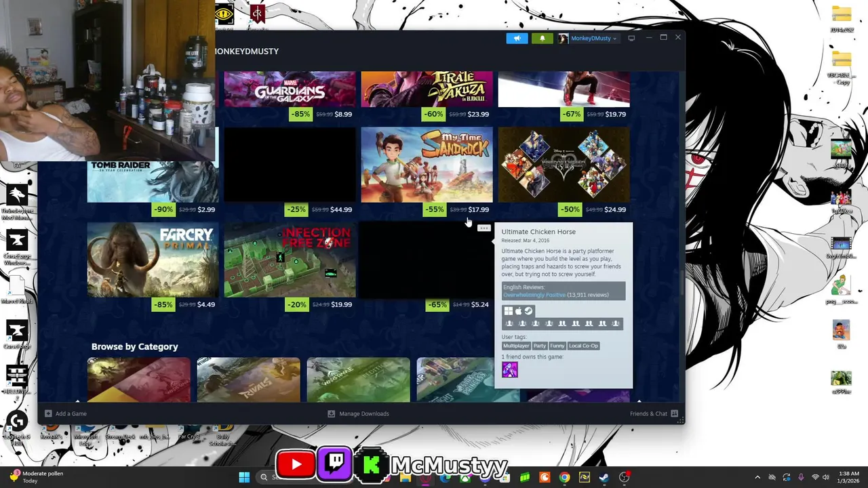
Task: Open Friends & Chat panel
Action: 654,413
